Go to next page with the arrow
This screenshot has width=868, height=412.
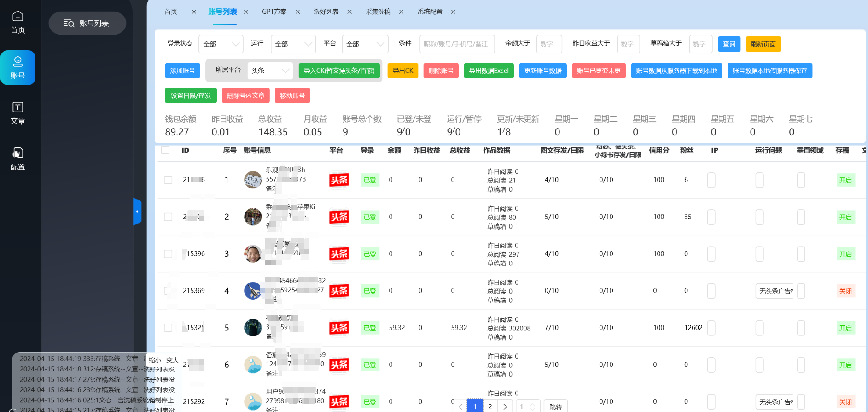505,406
